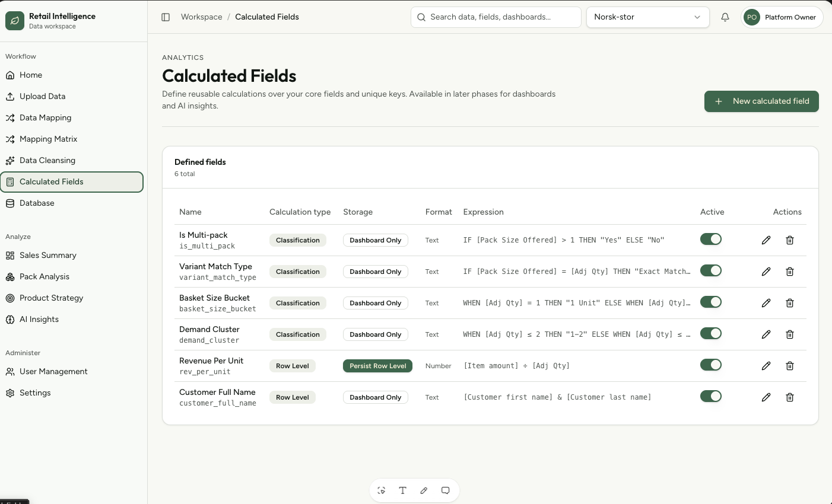Click the rev_per_unit key text
832x504 pixels.
(x=205, y=372)
